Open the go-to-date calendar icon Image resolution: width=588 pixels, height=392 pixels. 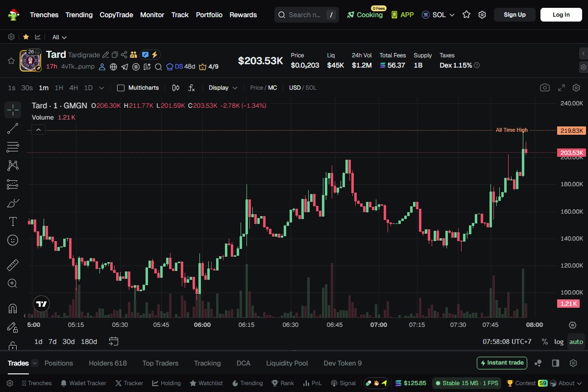click(114, 341)
